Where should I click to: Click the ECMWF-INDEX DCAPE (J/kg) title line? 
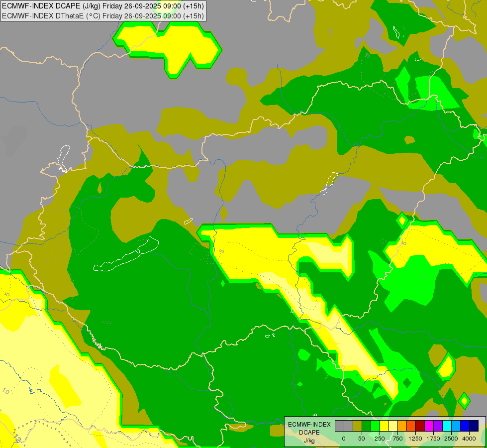pyautogui.click(x=103, y=6)
